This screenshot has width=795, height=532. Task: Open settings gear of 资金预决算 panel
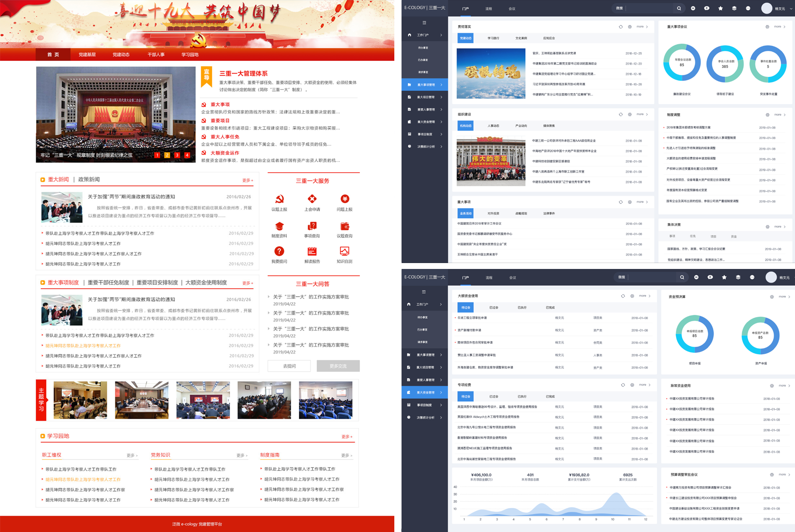(x=771, y=297)
